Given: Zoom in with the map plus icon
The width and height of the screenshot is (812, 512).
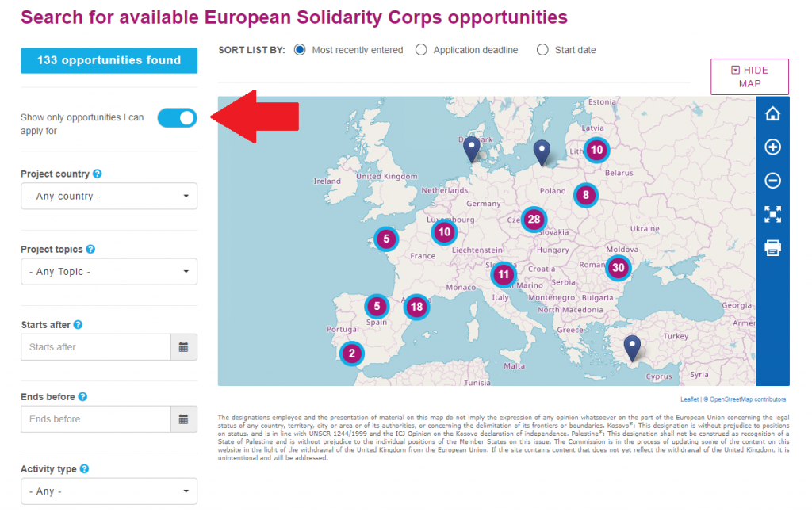Looking at the screenshot, I should pos(772,147).
